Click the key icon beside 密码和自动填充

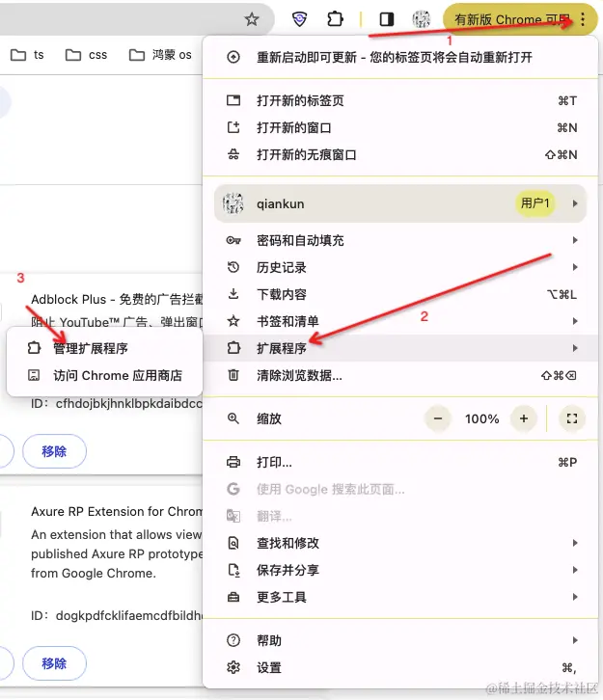(233, 240)
